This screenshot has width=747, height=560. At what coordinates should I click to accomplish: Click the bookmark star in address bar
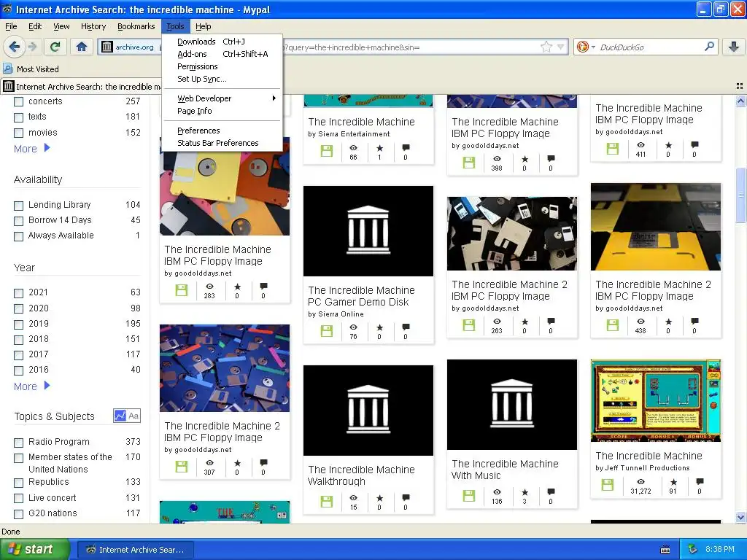[546, 47]
